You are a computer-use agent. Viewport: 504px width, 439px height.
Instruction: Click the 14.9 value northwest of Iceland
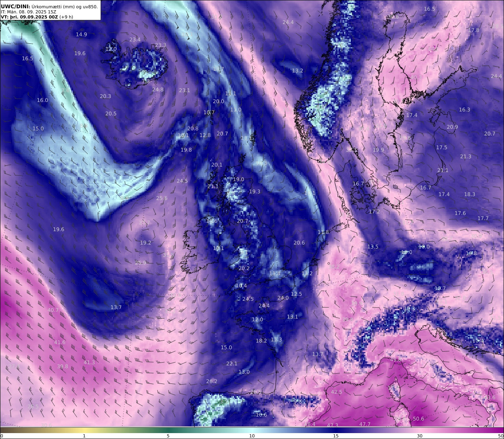tap(82, 34)
